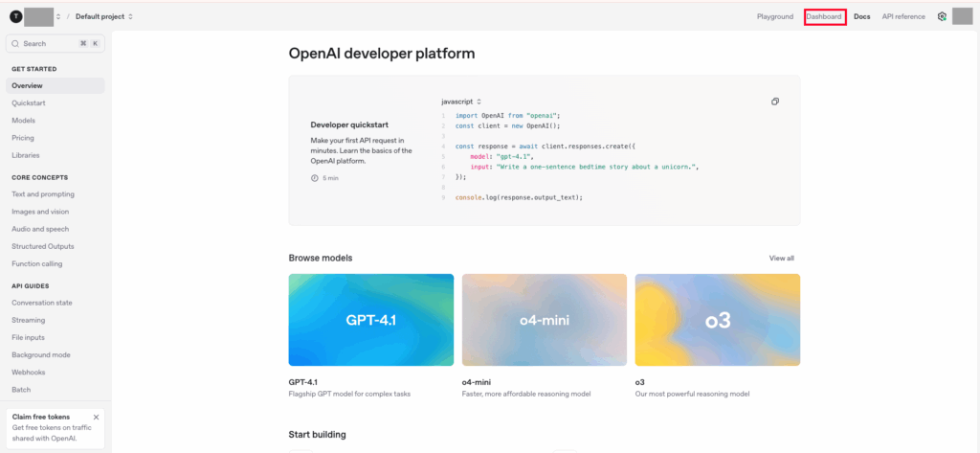Open the o4-mini model card
The width and height of the screenshot is (980, 453).
(x=545, y=320)
